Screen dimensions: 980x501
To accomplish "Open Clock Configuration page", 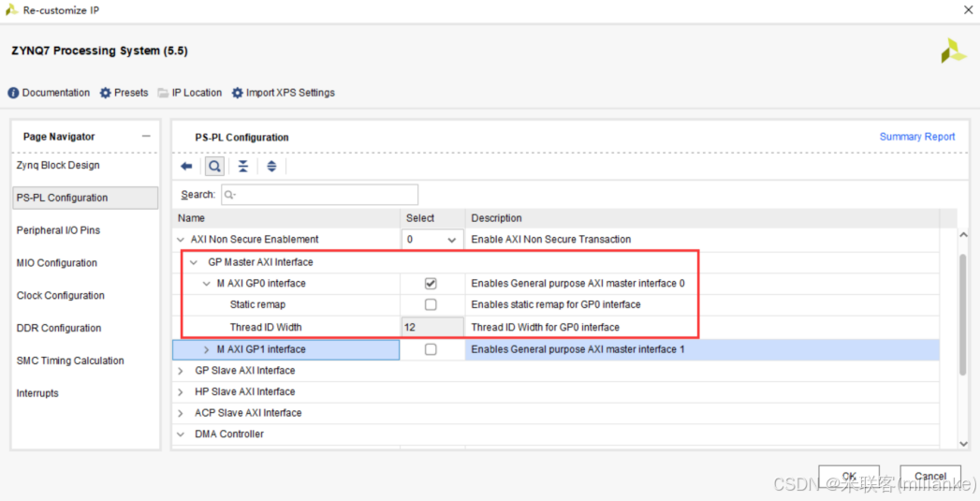I will tap(61, 295).
